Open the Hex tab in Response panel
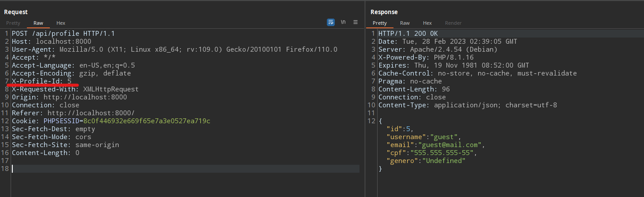Viewport: 644px width, 197px height. click(x=427, y=23)
